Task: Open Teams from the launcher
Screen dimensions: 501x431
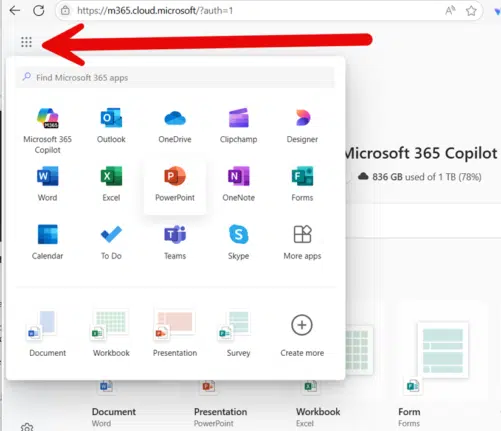Action: point(175,242)
